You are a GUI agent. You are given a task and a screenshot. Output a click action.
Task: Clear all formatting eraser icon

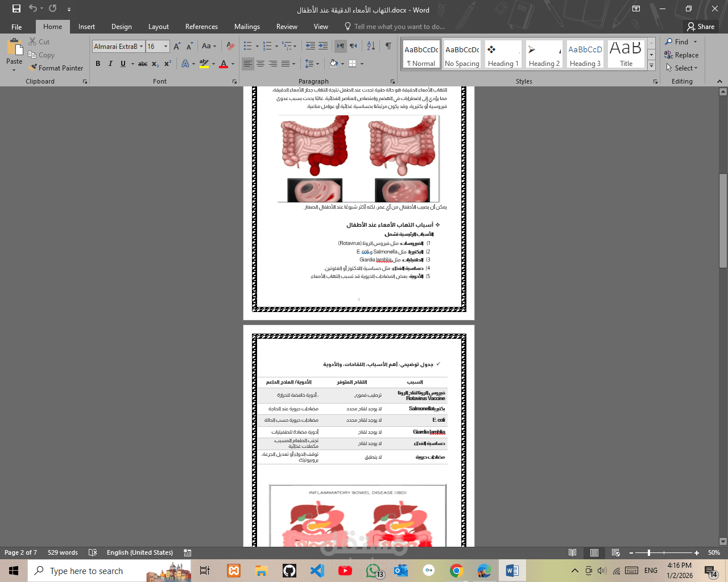(230, 47)
